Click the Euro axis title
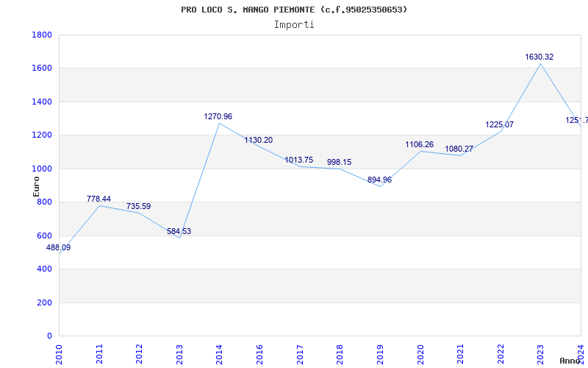588x368 pixels. pos(36,187)
